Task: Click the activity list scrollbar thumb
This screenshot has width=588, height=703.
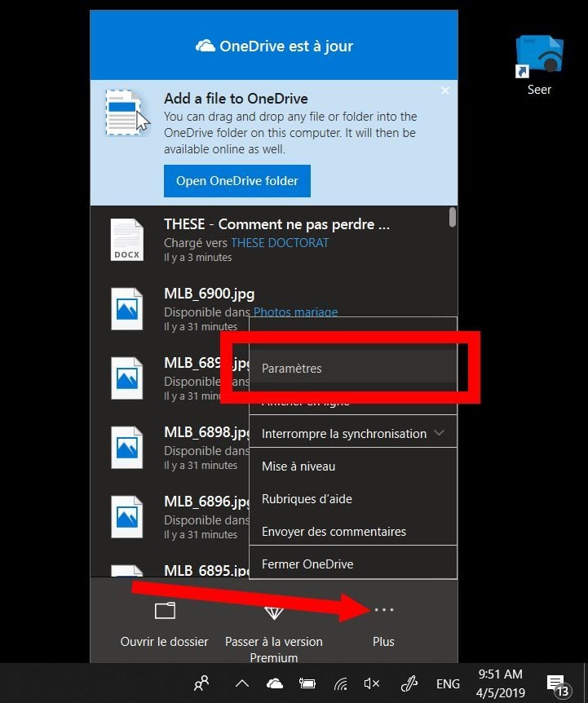Action: [453, 217]
